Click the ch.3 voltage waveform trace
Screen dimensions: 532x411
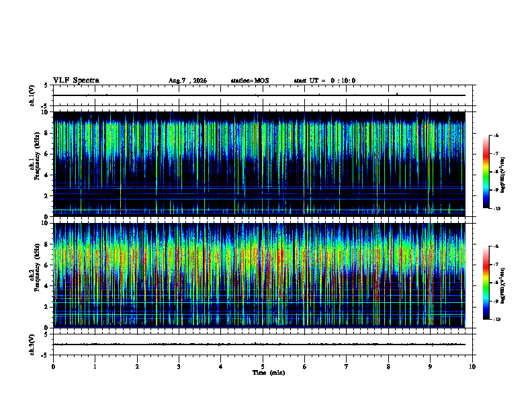point(259,345)
